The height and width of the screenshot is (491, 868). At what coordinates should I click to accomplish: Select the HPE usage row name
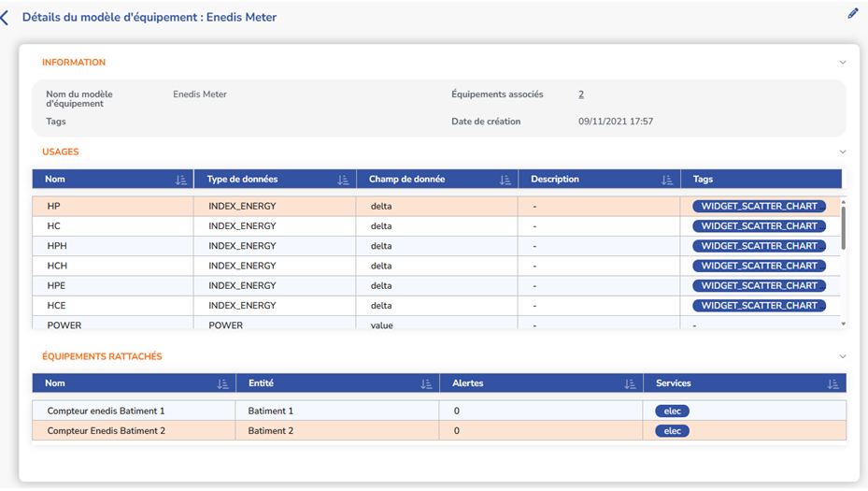point(56,286)
